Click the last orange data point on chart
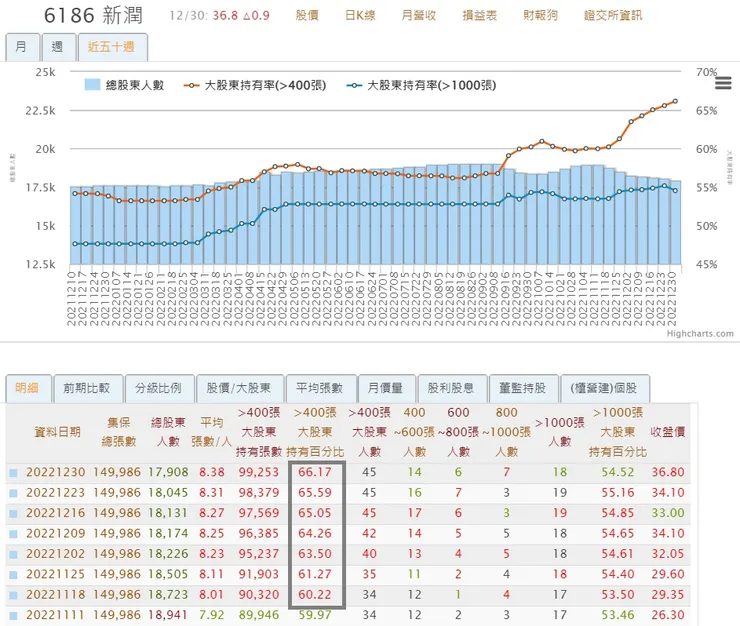The height and width of the screenshot is (626, 740). [x=675, y=102]
